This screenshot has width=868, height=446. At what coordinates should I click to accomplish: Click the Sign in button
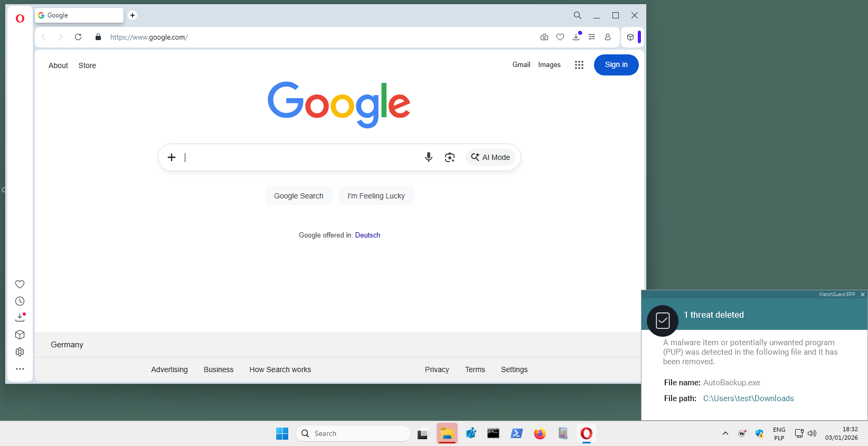coord(616,65)
